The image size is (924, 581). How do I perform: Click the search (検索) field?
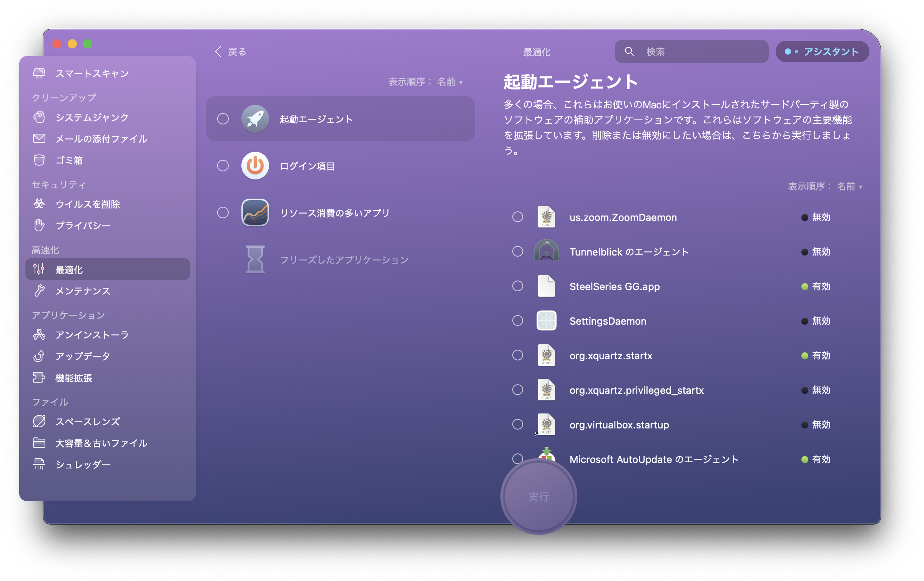[x=691, y=51]
